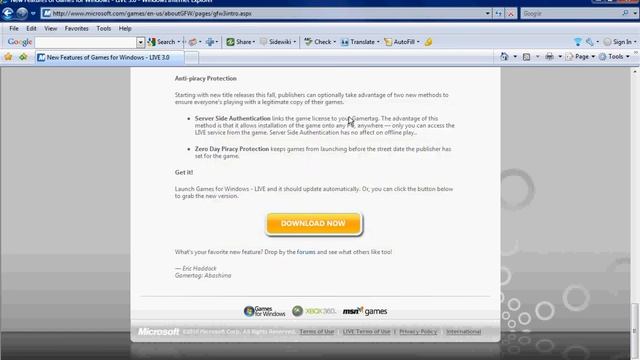Open a new blank tab
640x360 pixels.
click(x=191, y=58)
